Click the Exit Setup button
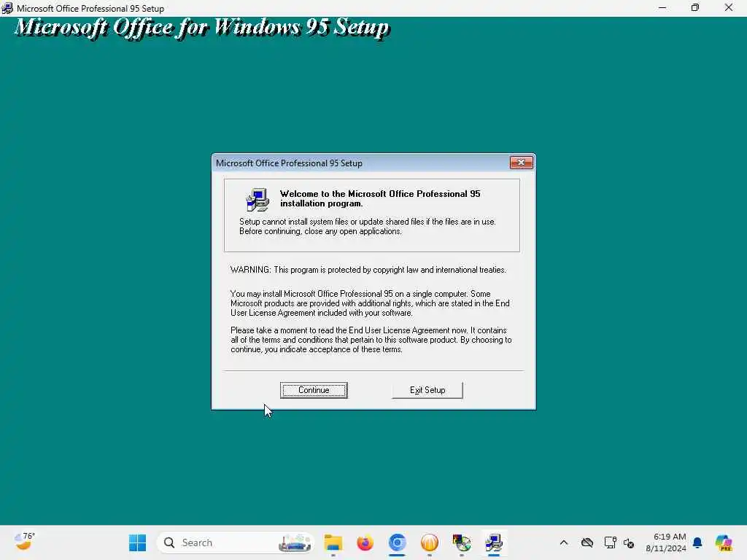 427,390
